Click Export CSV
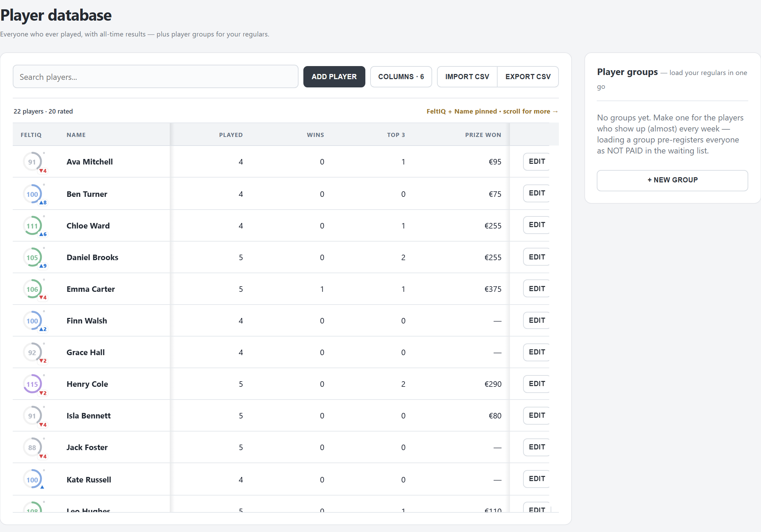Image resolution: width=761 pixels, height=532 pixels. (x=528, y=77)
